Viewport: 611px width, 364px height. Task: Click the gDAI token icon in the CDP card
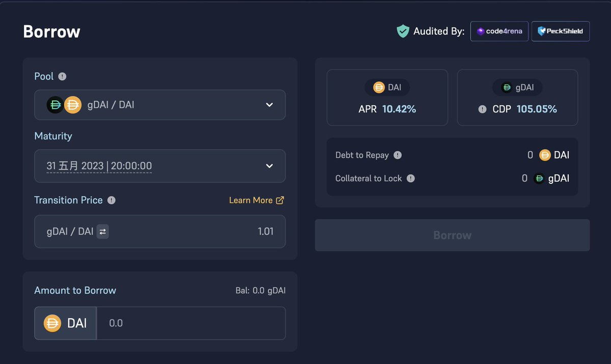click(x=507, y=88)
